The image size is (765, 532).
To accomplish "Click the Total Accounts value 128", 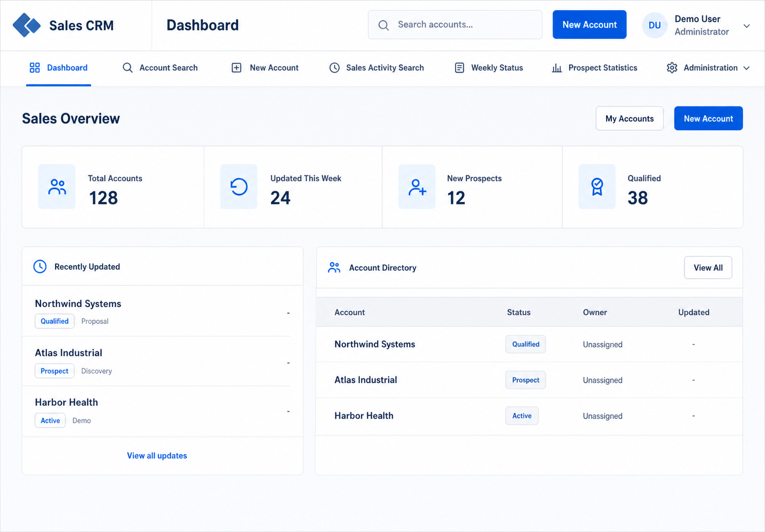I will click(x=103, y=198).
